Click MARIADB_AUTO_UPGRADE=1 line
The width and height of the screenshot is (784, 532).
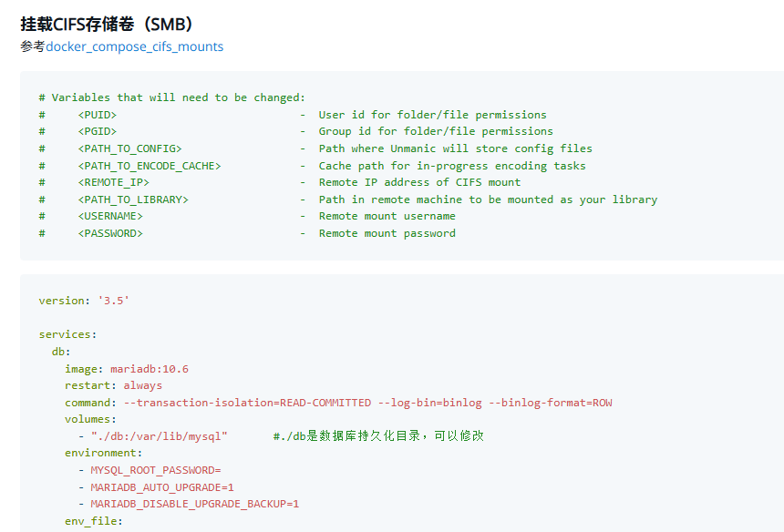coord(162,487)
